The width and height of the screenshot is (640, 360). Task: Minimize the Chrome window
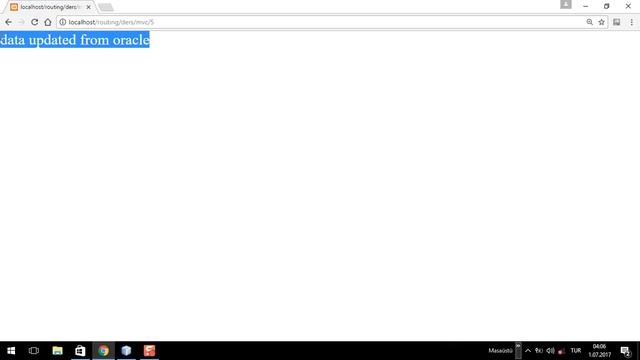(x=585, y=6)
